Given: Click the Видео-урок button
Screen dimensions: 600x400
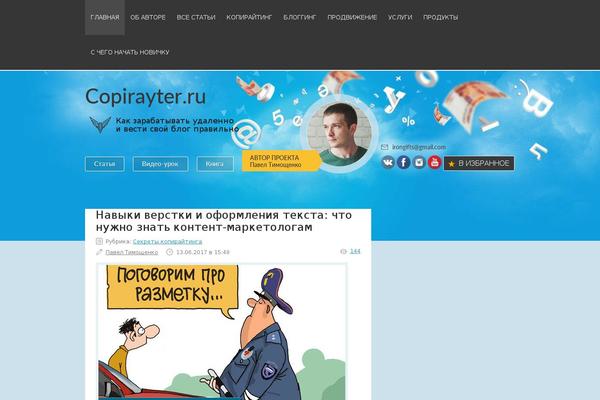Looking at the screenshot, I should pos(160,164).
